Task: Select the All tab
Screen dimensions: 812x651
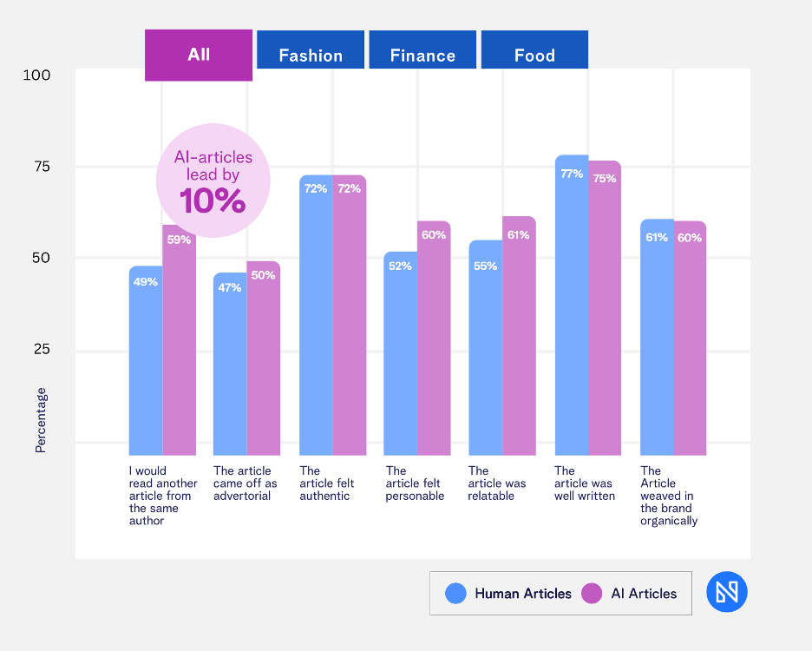Action: 199,55
